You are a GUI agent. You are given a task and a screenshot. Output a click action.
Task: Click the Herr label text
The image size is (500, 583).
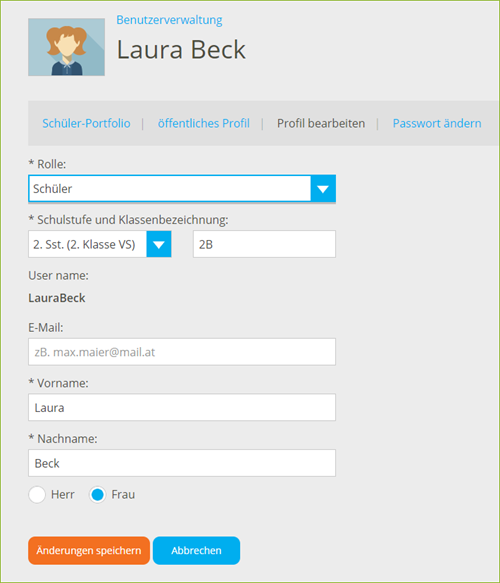[x=62, y=495]
